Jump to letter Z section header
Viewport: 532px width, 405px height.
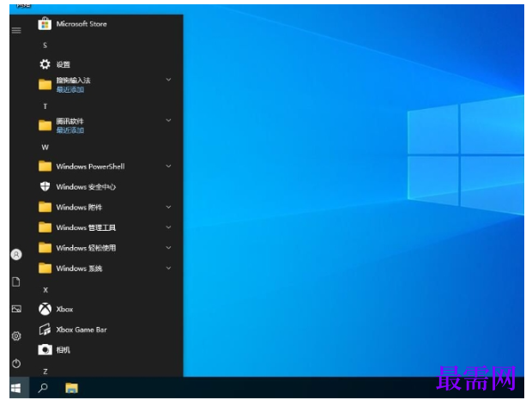point(45,372)
